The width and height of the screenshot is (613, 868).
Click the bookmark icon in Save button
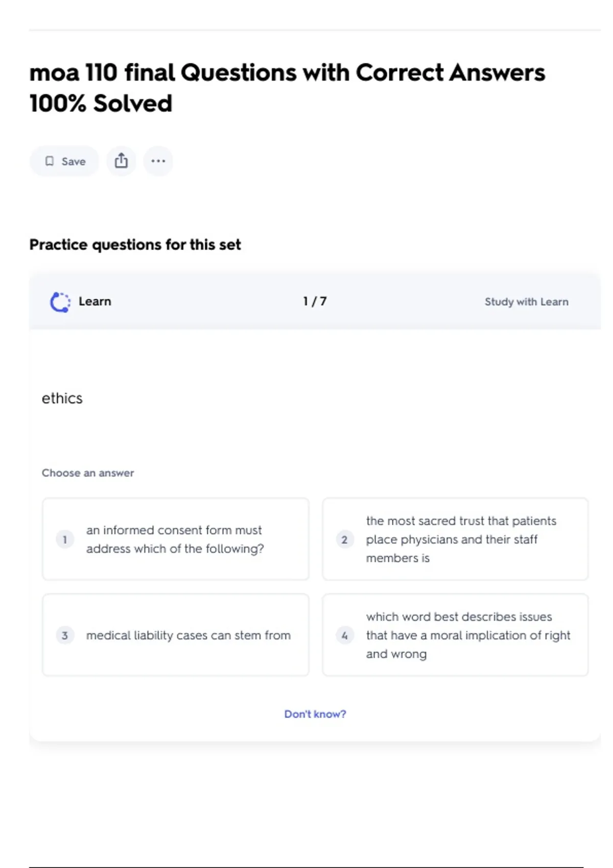tap(50, 161)
